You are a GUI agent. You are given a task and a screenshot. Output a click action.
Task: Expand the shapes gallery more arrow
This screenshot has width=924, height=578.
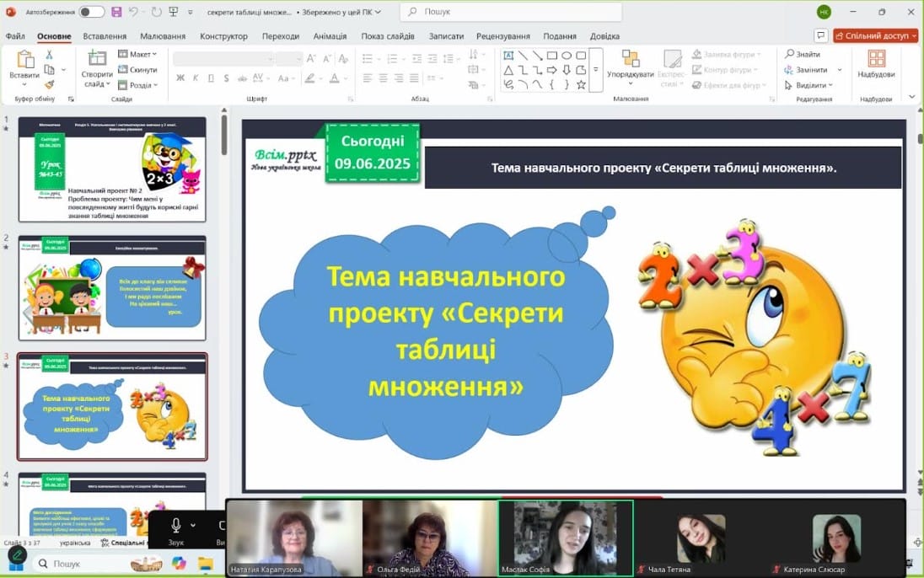(x=596, y=70)
